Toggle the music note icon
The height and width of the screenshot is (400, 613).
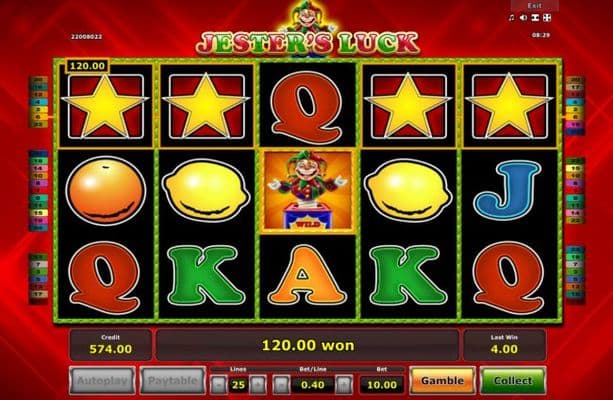[511, 18]
